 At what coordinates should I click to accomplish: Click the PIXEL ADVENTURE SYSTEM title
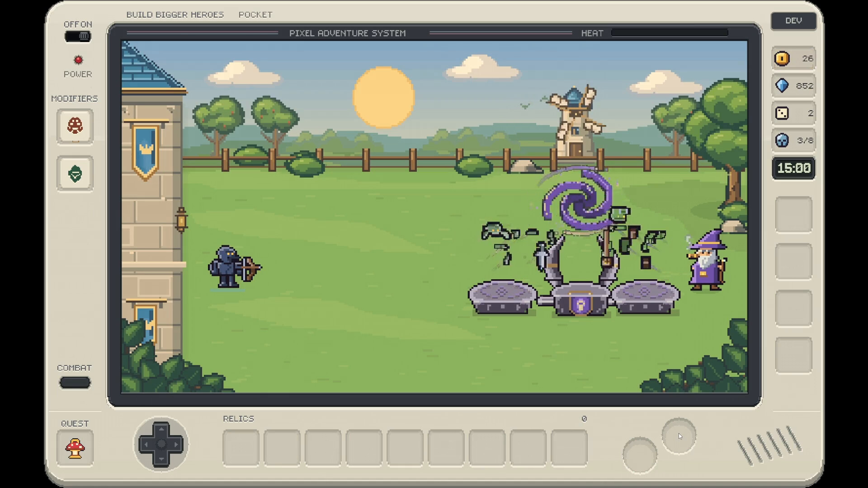[x=348, y=33]
